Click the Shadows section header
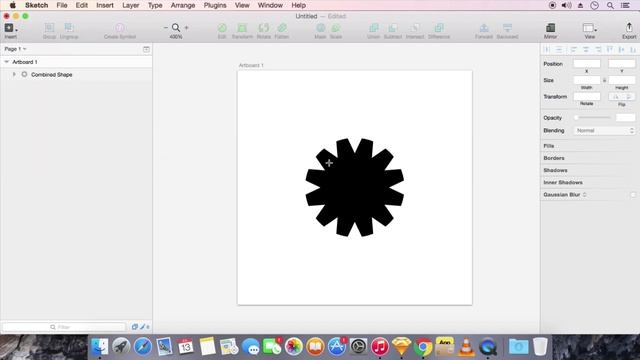 tap(555, 170)
